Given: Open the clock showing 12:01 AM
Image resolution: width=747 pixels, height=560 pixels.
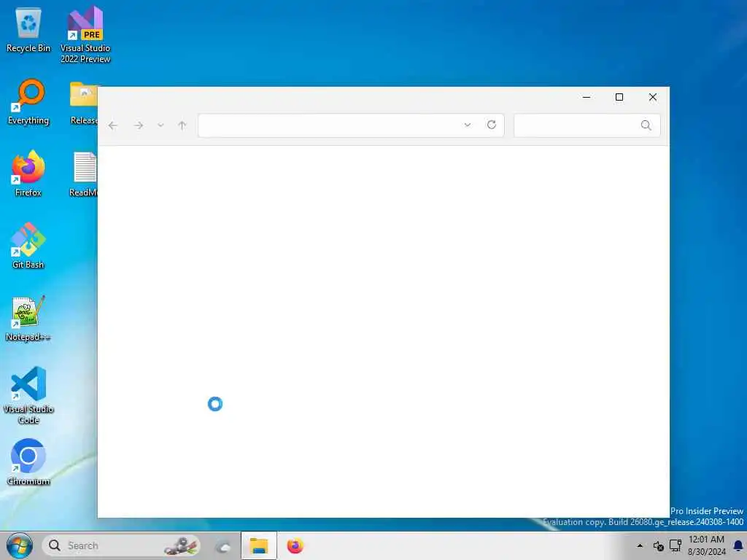Looking at the screenshot, I should pos(706,545).
